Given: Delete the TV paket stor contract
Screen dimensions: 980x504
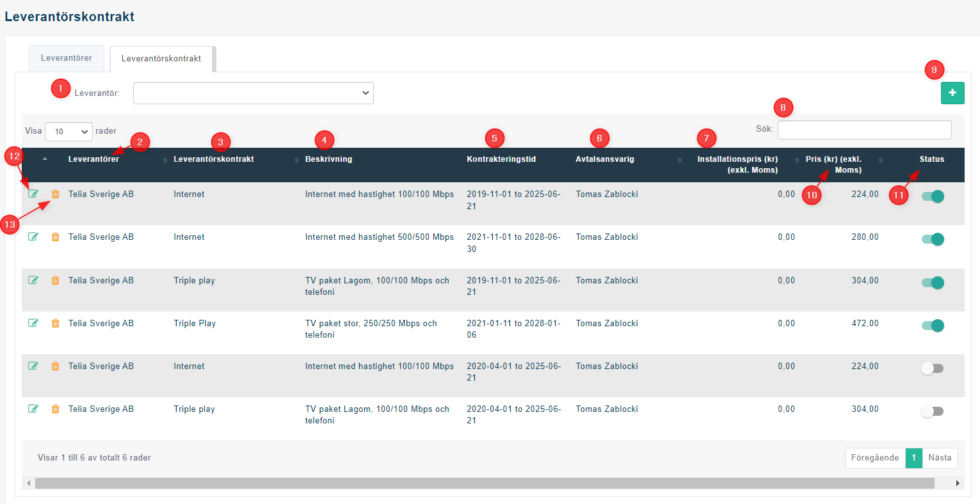Looking at the screenshot, I should [55, 323].
